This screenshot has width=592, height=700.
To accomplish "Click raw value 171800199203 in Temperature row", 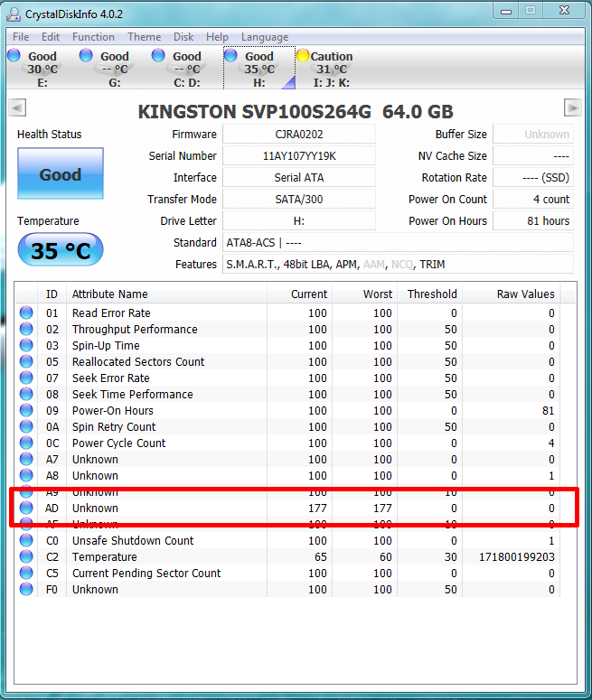I will (516, 557).
